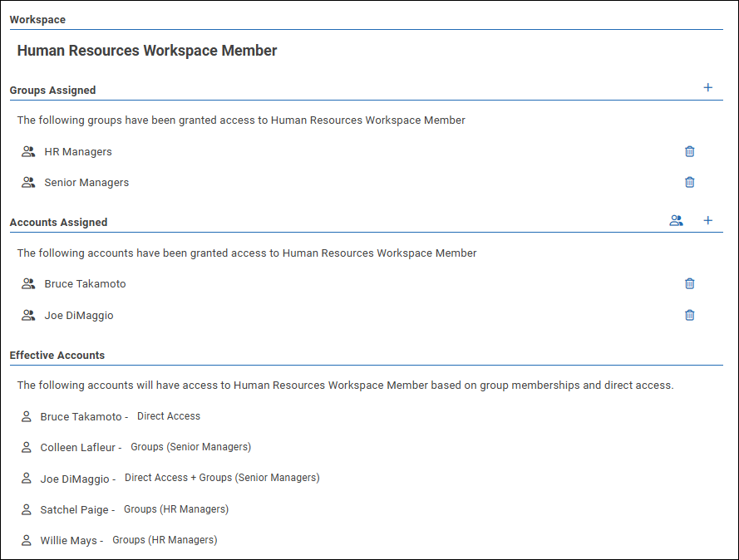Click the Human Resources Workspace Member title

click(147, 51)
